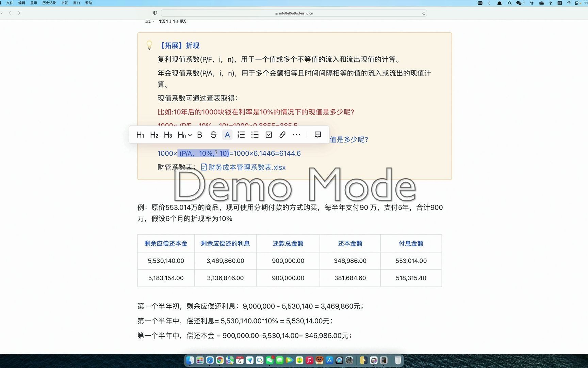Open Trash from the Dock

[x=398, y=360]
